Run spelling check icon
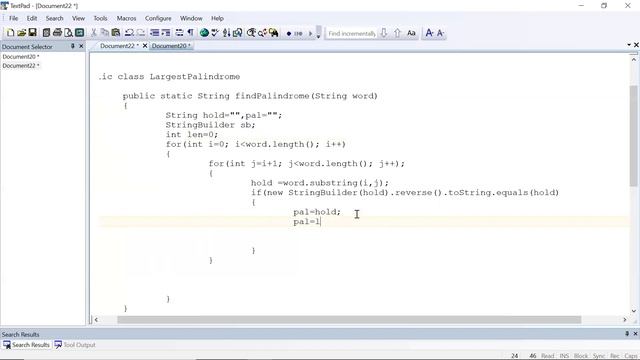The height and width of the screenshot is (360, 640). coord(215,33)
